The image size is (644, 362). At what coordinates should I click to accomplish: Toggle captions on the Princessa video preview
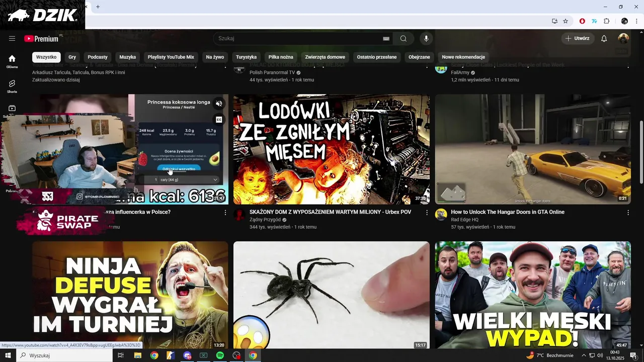pyautogui.click(x=219, y=120)
